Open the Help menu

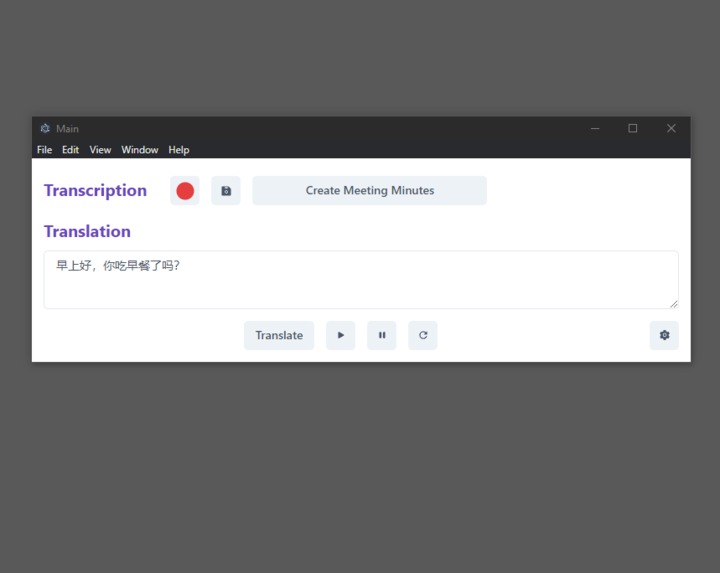click(x=179, y=150)
